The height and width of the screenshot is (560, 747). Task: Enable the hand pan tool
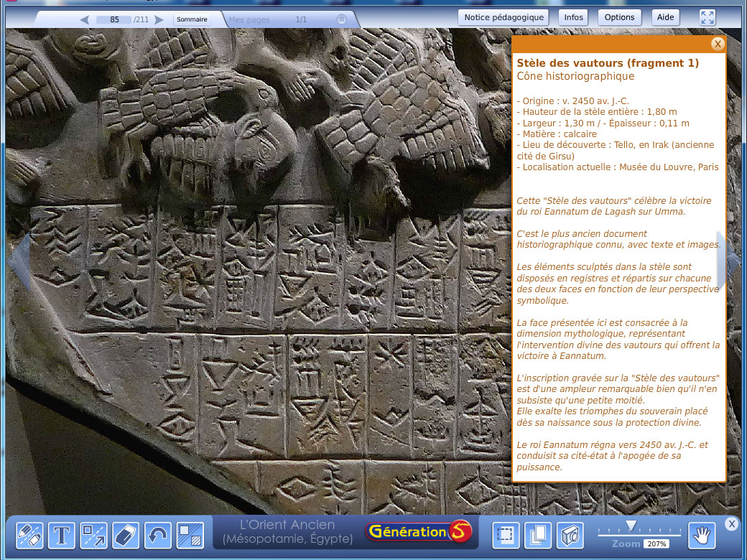pyautogui.click(x=702, y=535)
